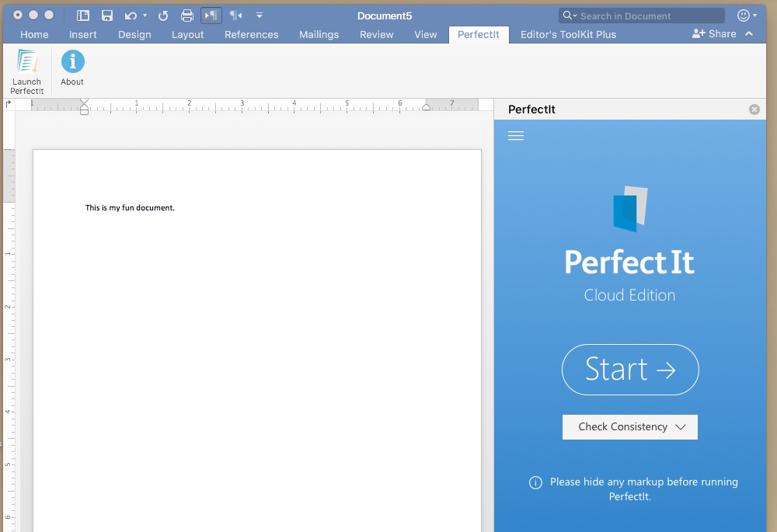Click the Undo icon
777x532 pixels.
pos(130,15)
